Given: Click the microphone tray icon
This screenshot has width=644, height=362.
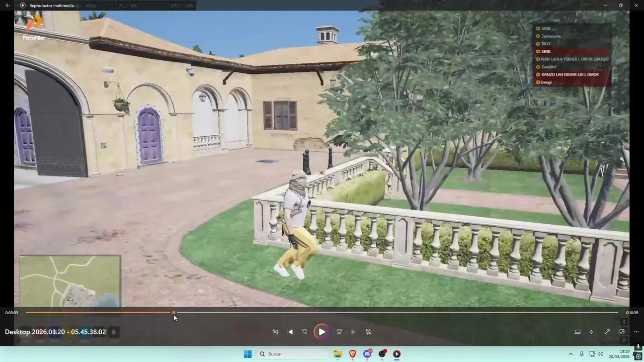Looking at the screenshot, I should [582, 354].
